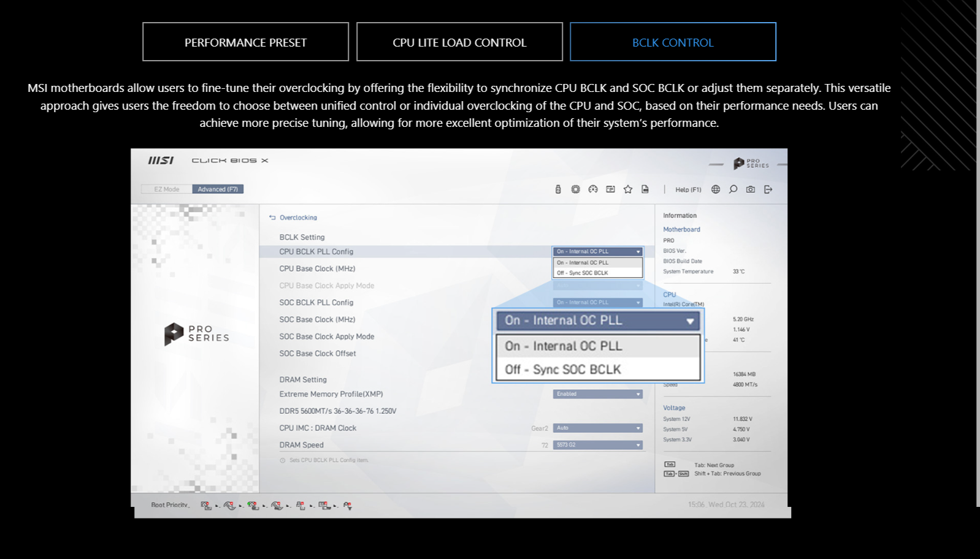Click the USB flash drive icon in BIOS toolbar
Viewport: 980px width, 559px height.
point(558,189)
